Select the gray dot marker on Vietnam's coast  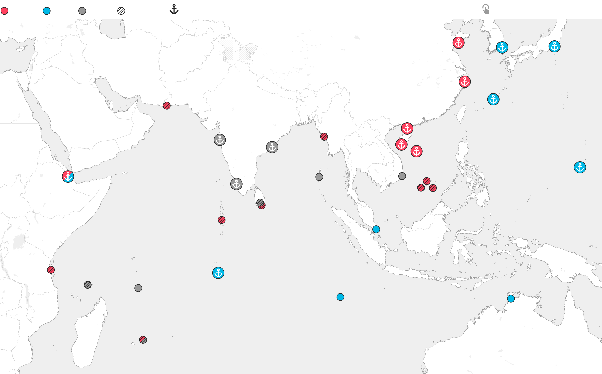click(402, 176)
